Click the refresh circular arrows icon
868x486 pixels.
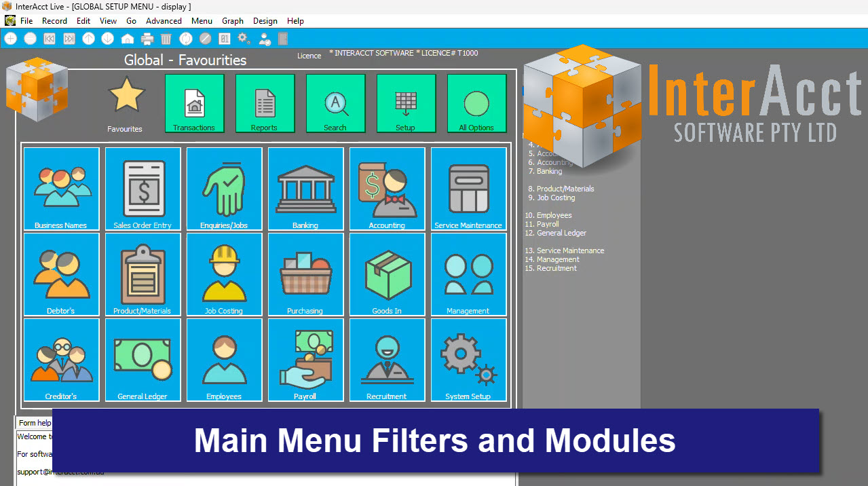point(185,39)
